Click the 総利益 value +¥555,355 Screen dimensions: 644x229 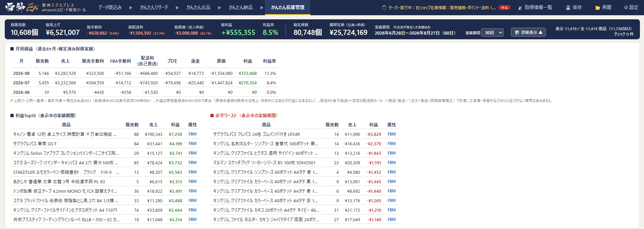point(238,33)
